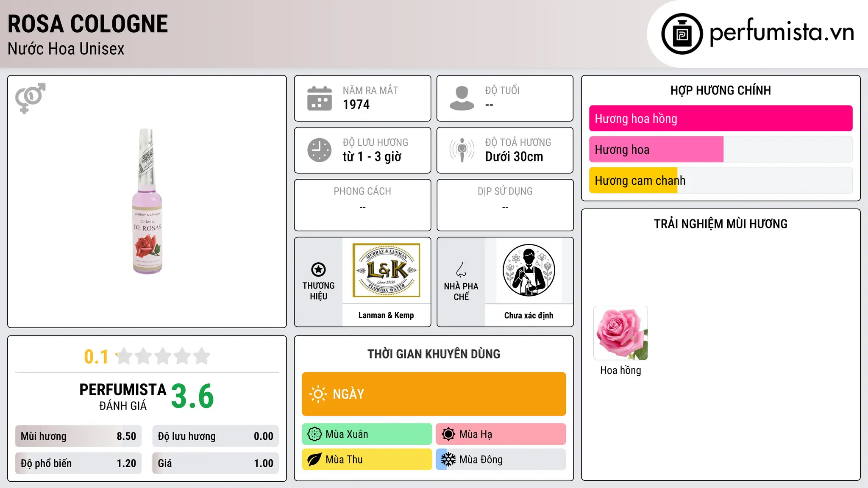Image resolution: width=868 pixels, height=488 pixels.
Task: Click the leaf icon beside Mùa Thu
Action: point(314,460)
